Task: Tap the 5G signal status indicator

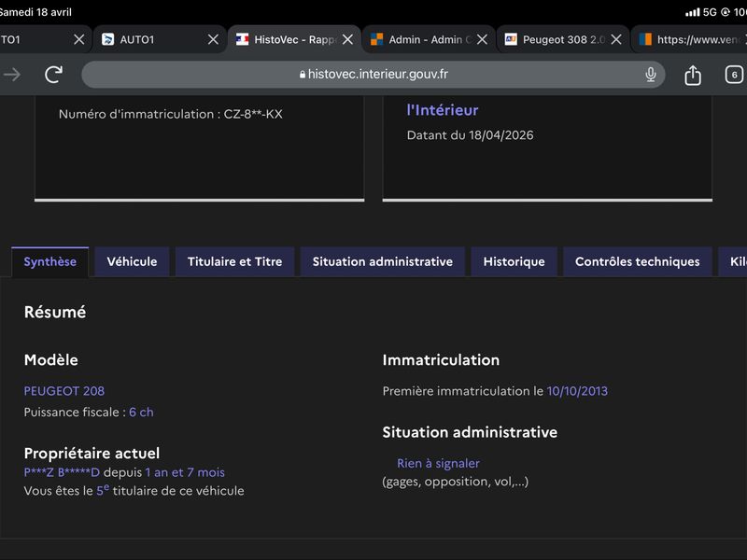Action: point(710,12)
